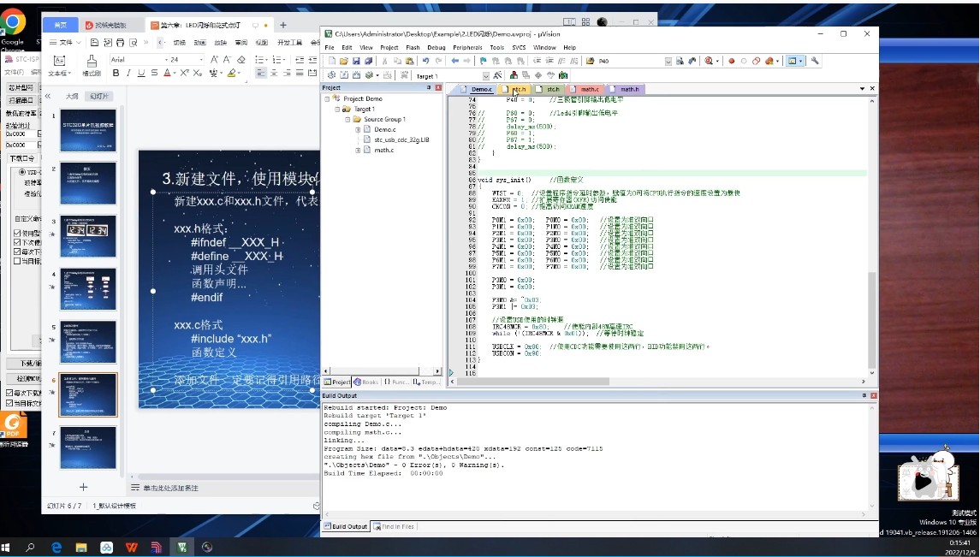The height and width of the screenshot is (557, 980).
Task: Click the increase font size icon in WPS
Action: click(x=214, y=59)
